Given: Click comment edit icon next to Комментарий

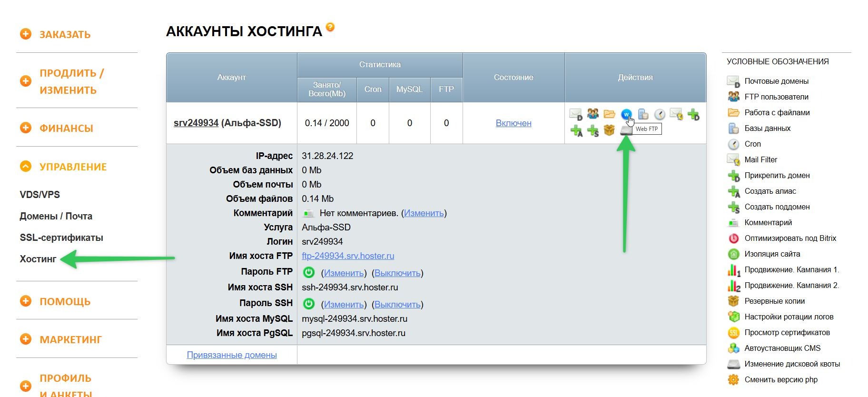Looking at the screenshot, I should point(308,213).
